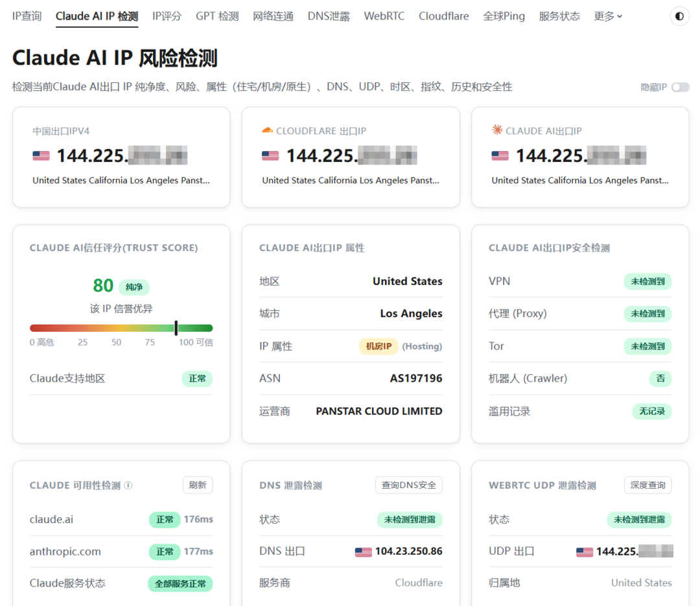The height and width of the screenshot is (606, 700).
Task: Open the DNS泄露 tab
Action: tap(329, 16)
